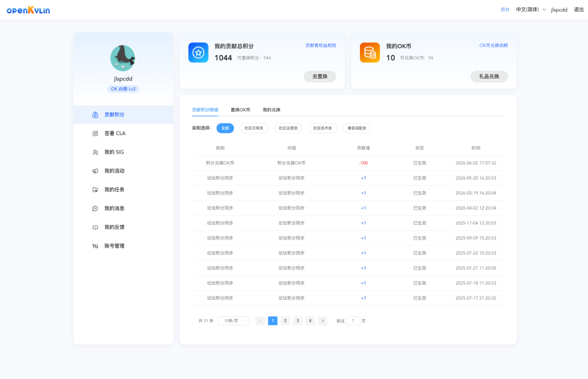
Task: Select the 兼容适配类 category filter
Action: pyautogui.click(x=357, y=129)
